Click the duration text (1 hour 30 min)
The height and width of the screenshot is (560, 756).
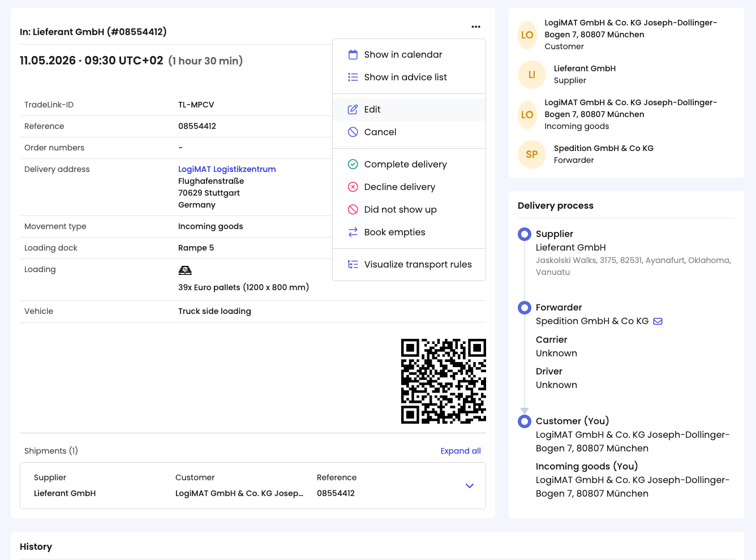[x=205, y=61]
